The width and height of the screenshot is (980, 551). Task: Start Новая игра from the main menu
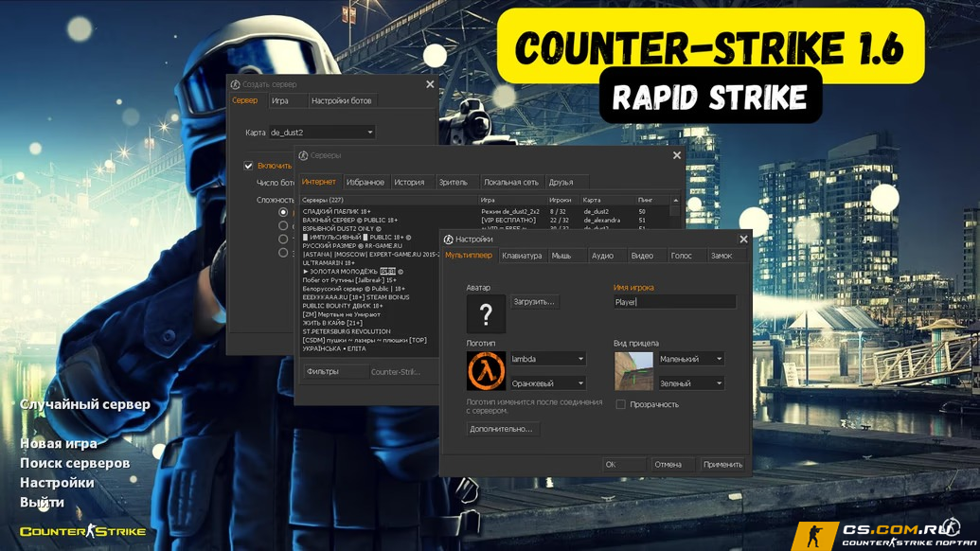[x=59, y=444]
